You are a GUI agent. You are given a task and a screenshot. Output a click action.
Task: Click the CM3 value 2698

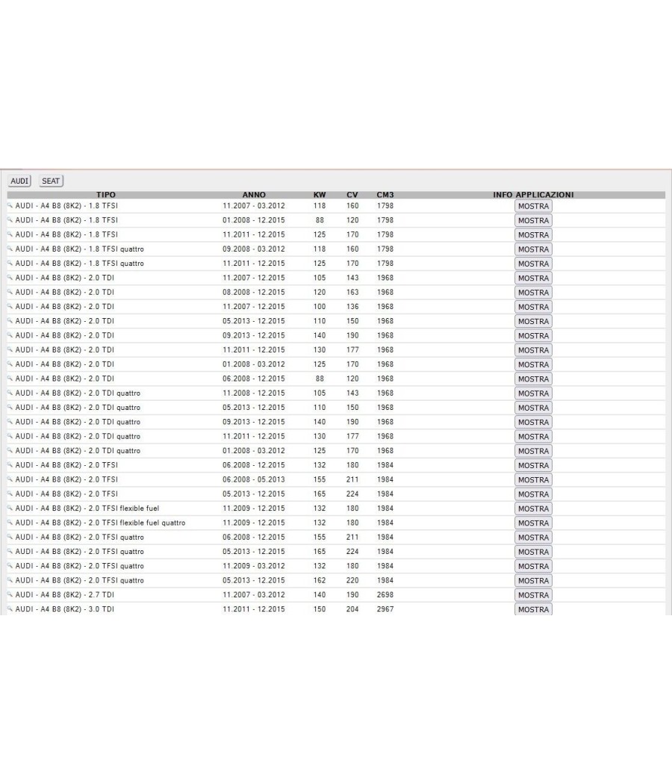tap(385, 594)
